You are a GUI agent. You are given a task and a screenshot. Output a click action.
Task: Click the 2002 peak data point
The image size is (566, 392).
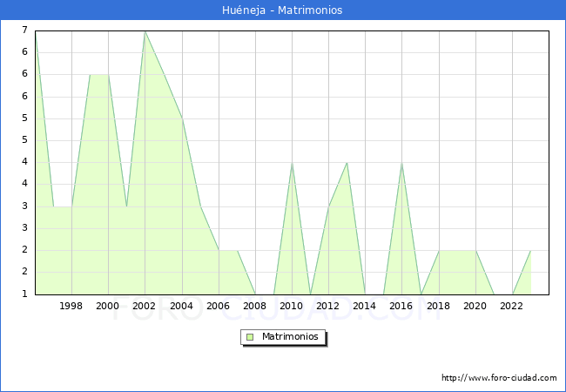point(145,31)
